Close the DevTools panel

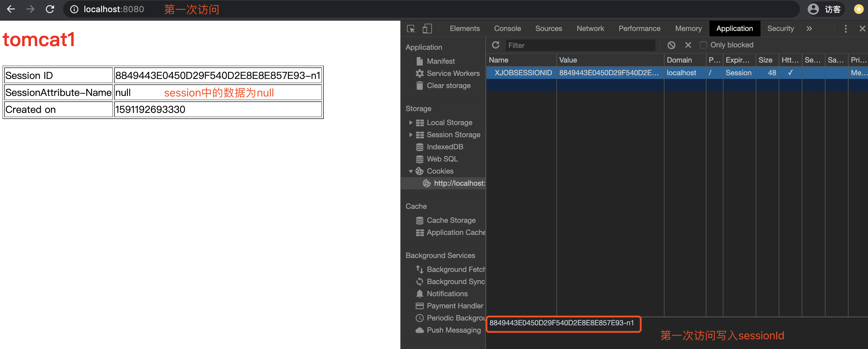coord(862,29)
